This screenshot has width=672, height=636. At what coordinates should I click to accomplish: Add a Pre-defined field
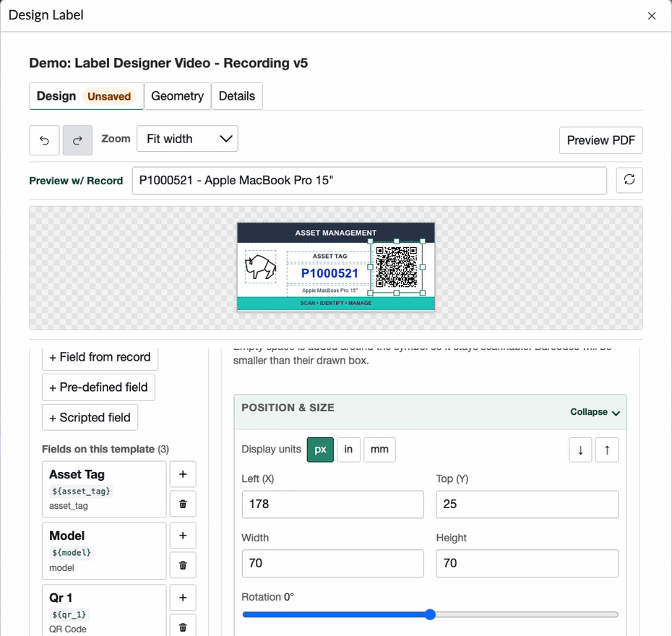pyautogui.click(x=98, y=387)
